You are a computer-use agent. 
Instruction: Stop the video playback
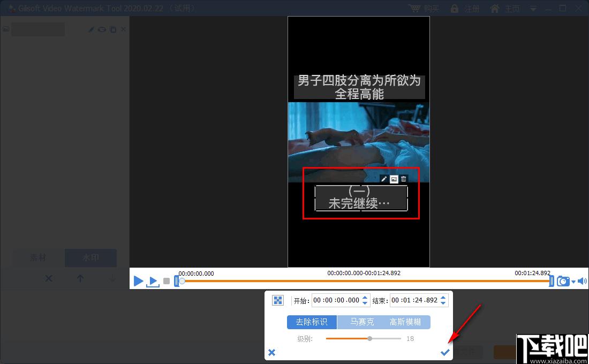click(167, 281)
